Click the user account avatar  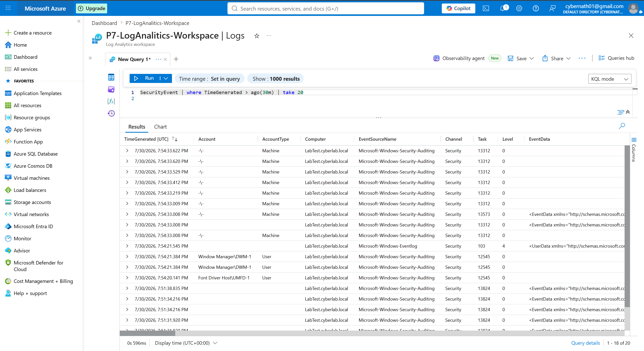click(633, 8)
